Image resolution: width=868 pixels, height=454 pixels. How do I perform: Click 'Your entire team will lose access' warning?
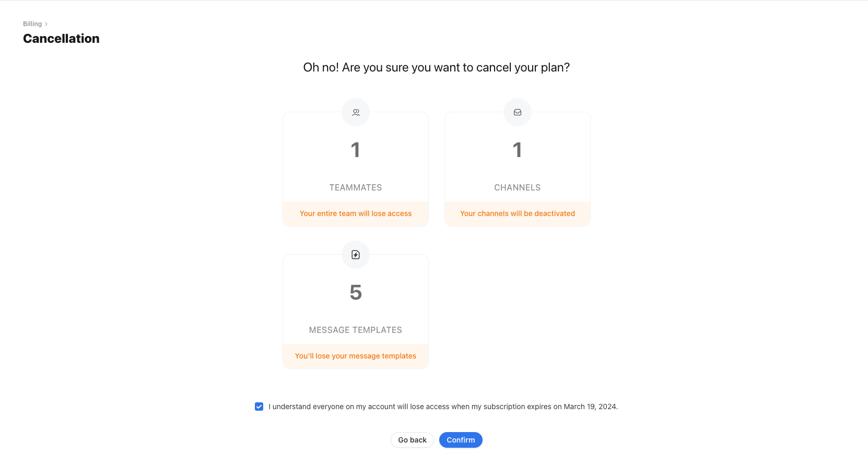point(355,213)
